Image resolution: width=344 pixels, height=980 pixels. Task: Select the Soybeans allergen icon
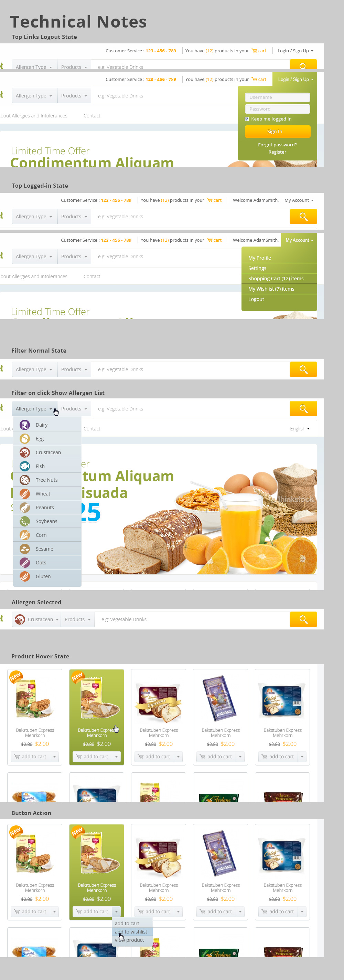(25, 521)
